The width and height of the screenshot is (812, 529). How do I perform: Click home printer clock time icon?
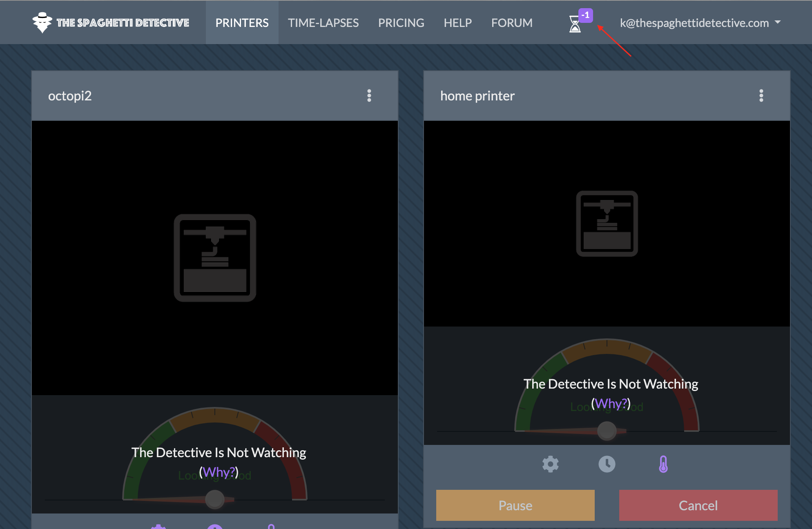(607, 464)
